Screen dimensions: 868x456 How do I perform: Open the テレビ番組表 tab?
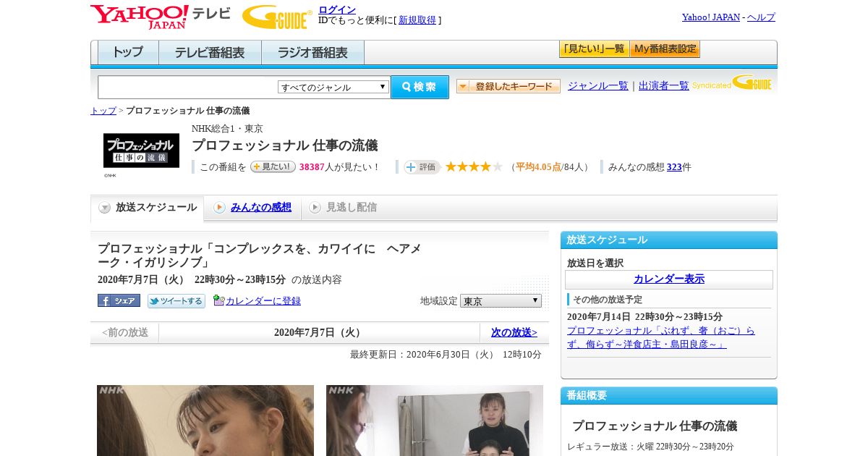[x=210, y=53]
